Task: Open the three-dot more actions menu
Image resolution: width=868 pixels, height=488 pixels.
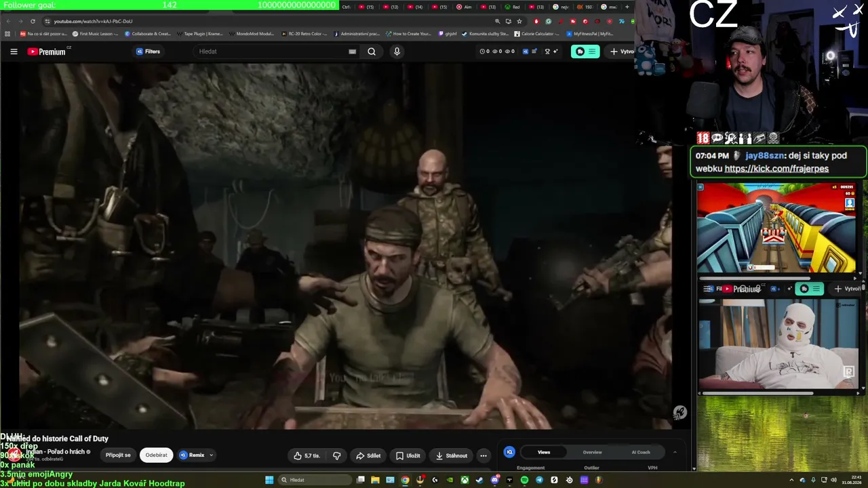Action: point(484,455)
